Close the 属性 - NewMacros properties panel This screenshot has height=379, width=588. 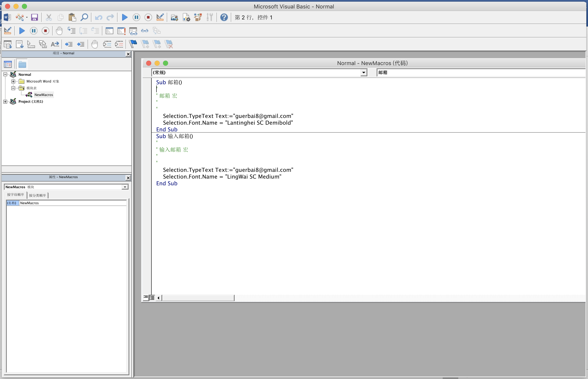tap(128, 178)
